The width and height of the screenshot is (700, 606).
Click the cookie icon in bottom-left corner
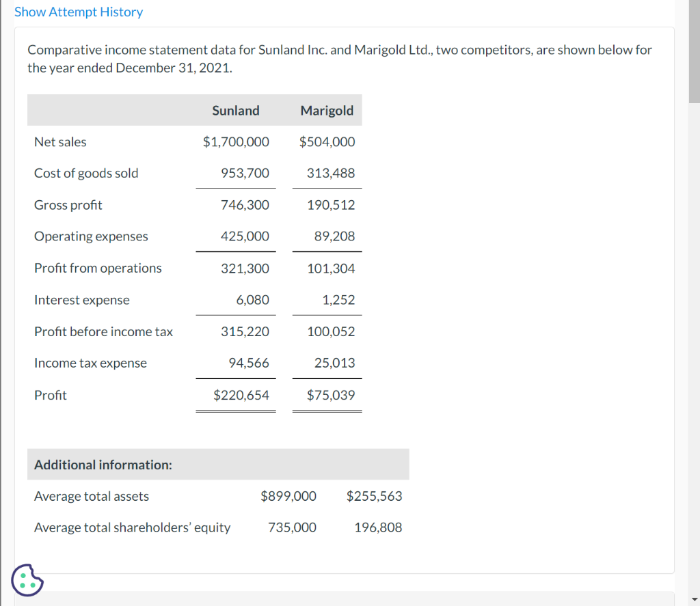(27, 580)
